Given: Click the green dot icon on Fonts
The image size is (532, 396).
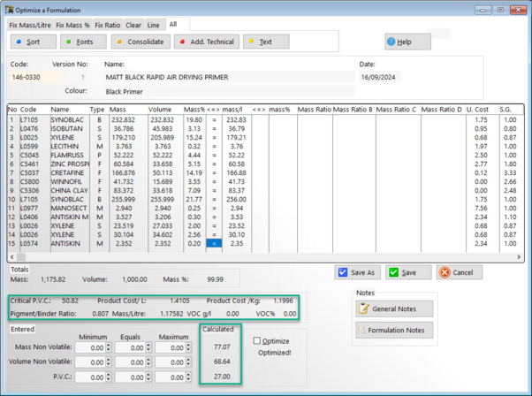Looking at the screenshot, I should click(x=69, y=42).
